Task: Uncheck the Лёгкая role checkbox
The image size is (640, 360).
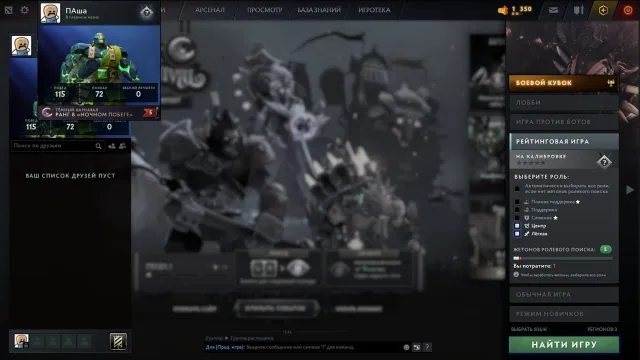Action: (517, 234)
